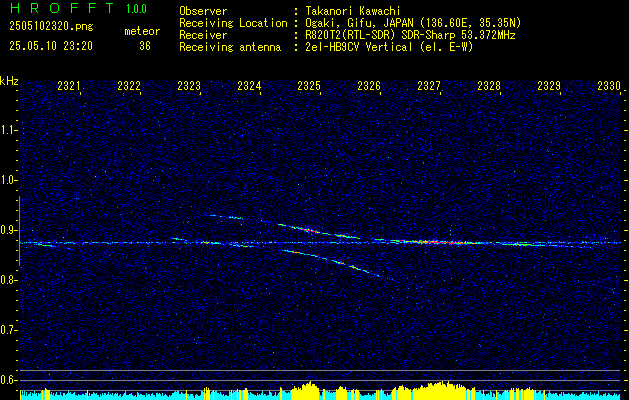This screenshot has width=629, height=400.
Task: Click the 2328 time marker
Action: tap(489, 86)
